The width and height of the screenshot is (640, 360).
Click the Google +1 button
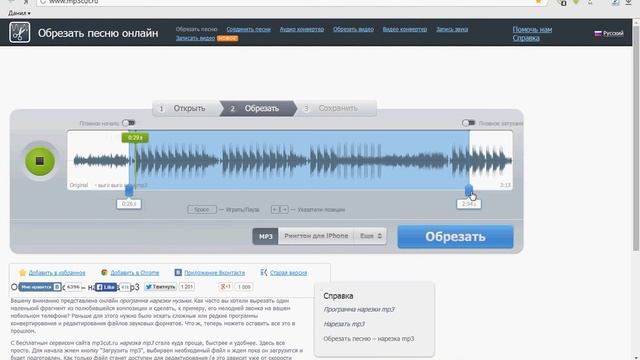pos(226,287)
